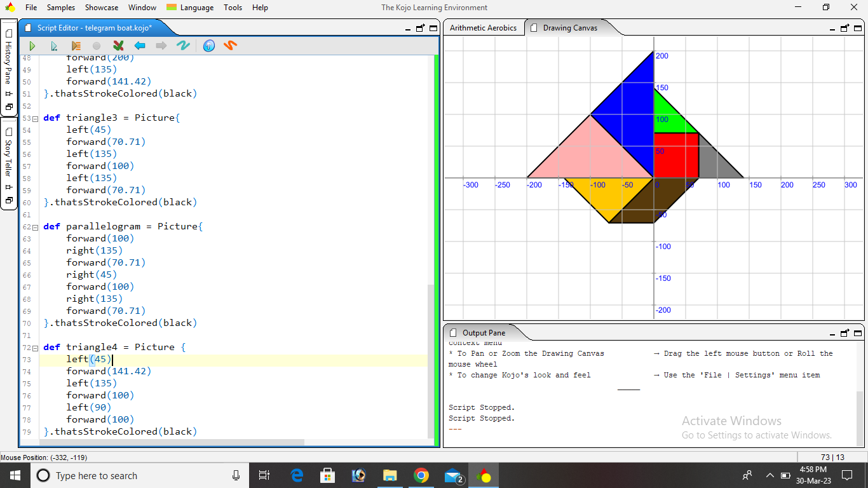Run the script with the green play icon
This screenshot has width=868, height=488.
point(32,46)
